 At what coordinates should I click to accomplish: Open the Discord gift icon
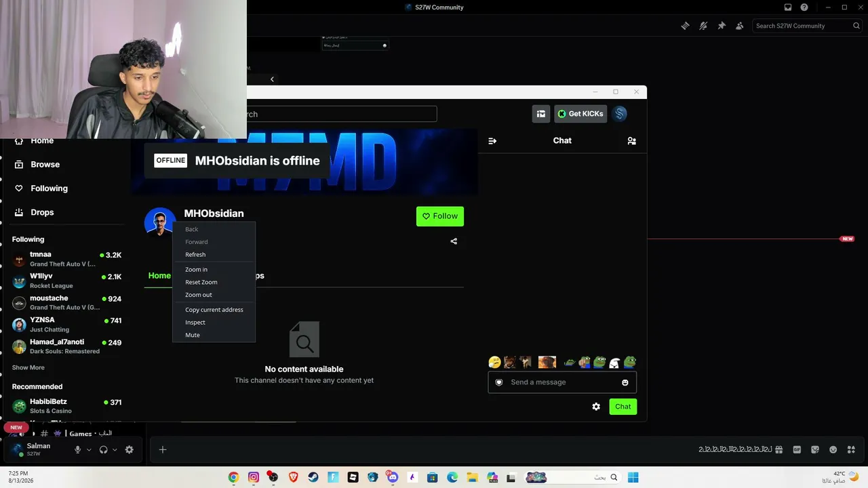point(779,449)
